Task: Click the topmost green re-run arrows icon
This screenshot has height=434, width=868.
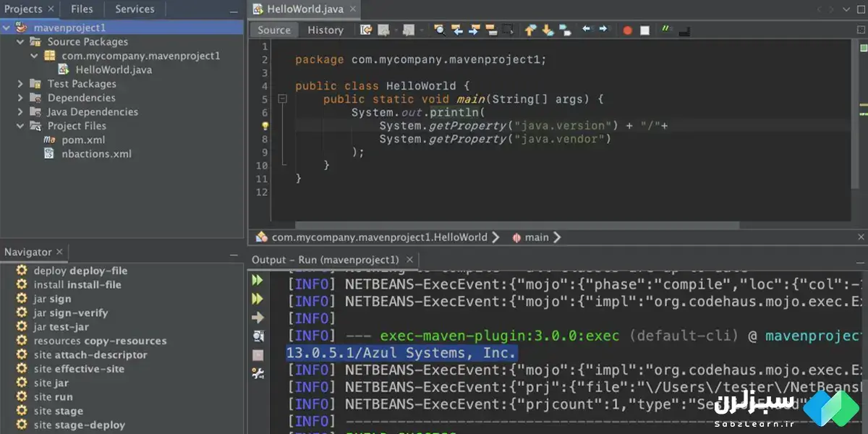Action: click(x=258, y=280)
